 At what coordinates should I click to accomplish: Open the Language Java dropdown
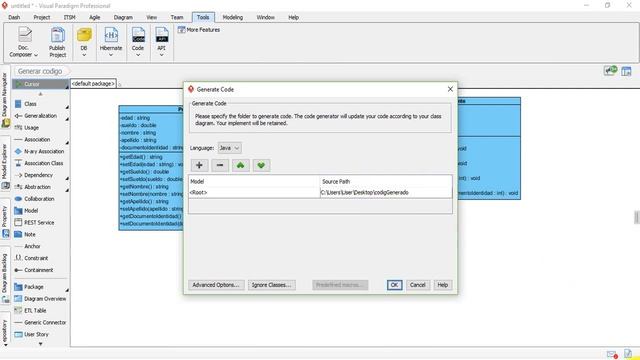(x=229, y=148)
